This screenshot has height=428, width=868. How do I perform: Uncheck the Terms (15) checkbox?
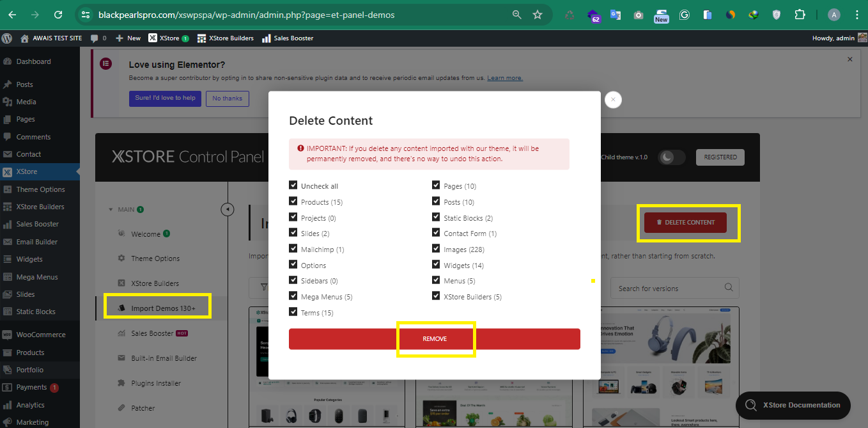(293, 312)
